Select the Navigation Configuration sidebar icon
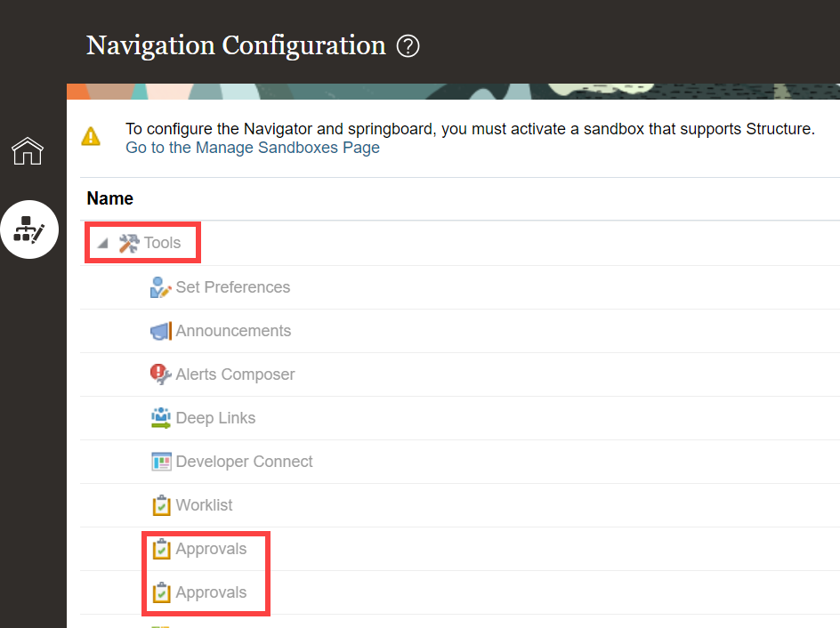The width and height of the screenshot is (840, 628). pos(29,229)
